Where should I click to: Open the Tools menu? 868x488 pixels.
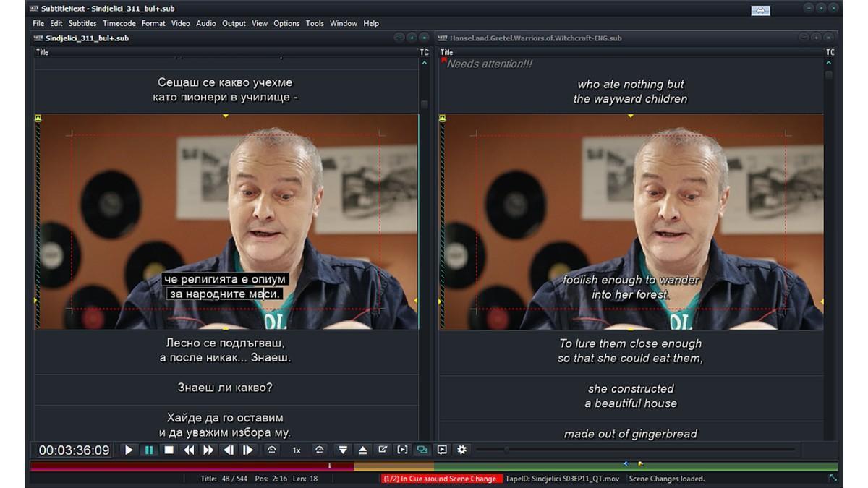(x=315, y=23)
